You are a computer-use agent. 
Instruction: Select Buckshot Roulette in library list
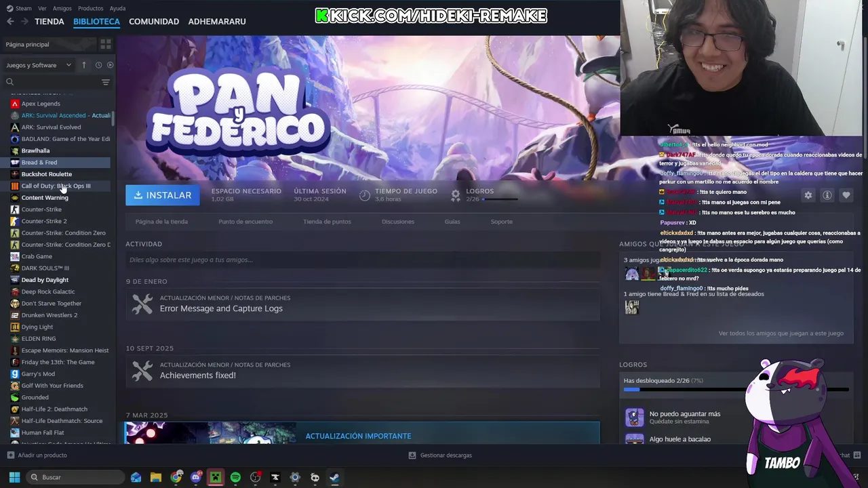click(x=47, y=174)
